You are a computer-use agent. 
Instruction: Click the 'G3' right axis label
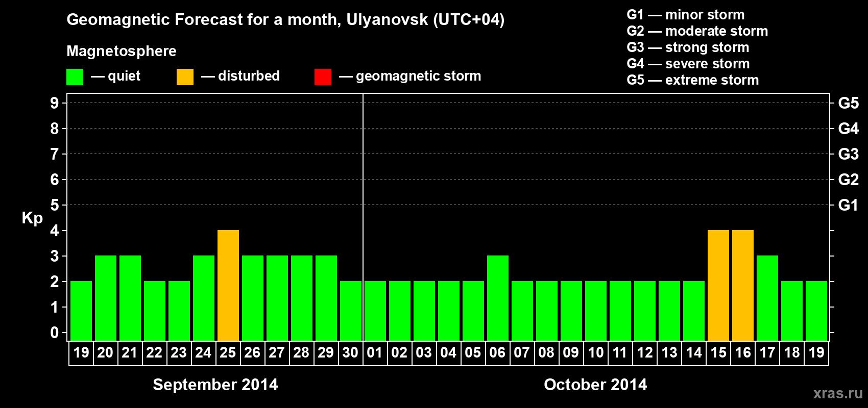(x=849, y=154)
